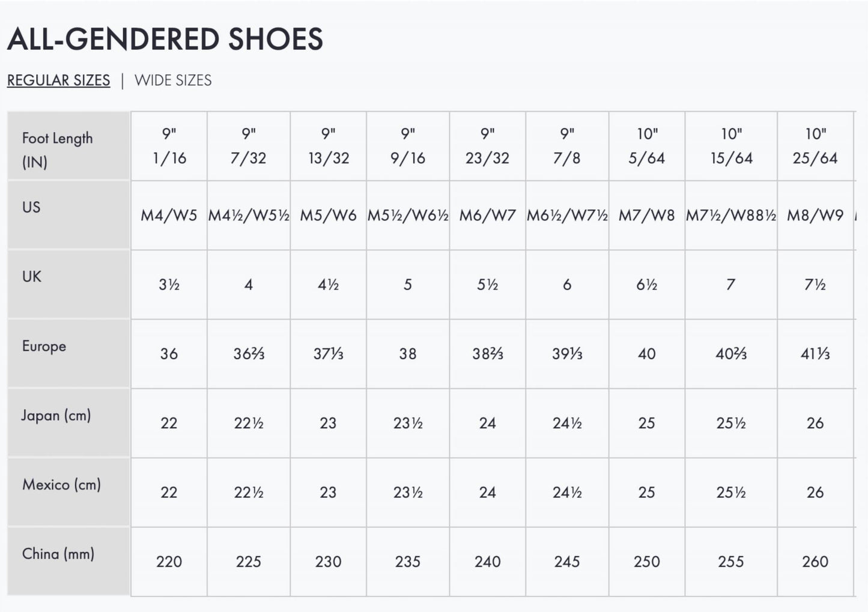Image resolution: width=868 pixels, height=612 pixels.
Task: Select the US size M5/W6 cell
Action: point(327,214)
